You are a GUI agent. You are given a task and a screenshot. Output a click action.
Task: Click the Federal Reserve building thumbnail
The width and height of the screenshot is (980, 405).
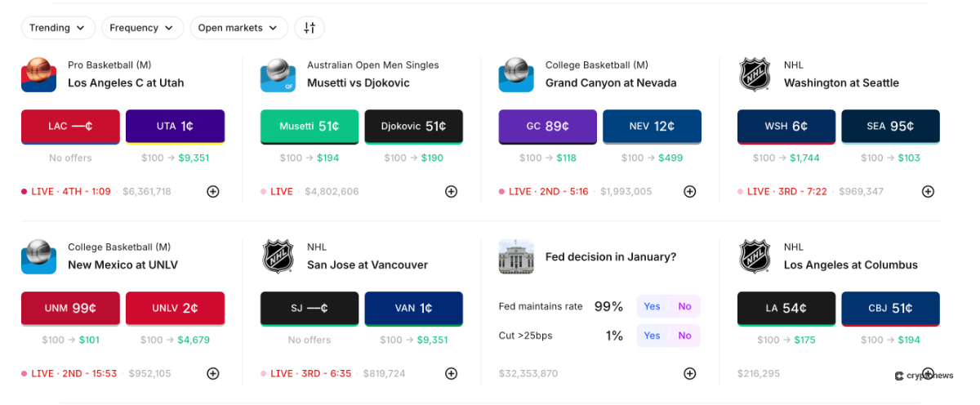pyautogui.click(x=516, y=256)
